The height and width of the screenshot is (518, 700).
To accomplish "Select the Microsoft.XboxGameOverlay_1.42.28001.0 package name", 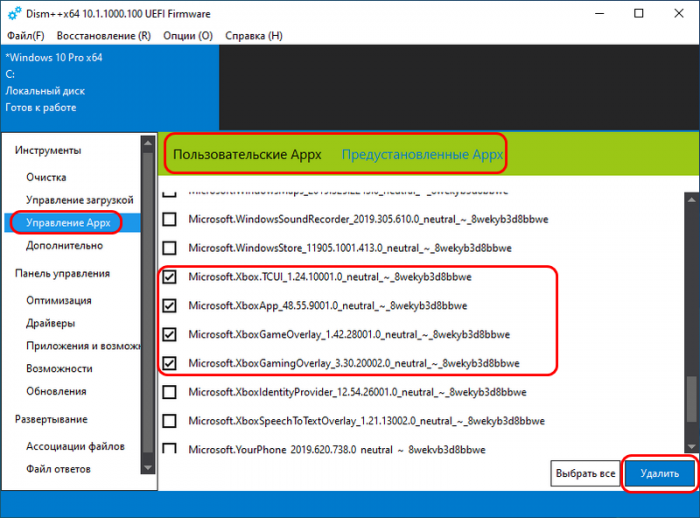I will [x=349, y=334].
